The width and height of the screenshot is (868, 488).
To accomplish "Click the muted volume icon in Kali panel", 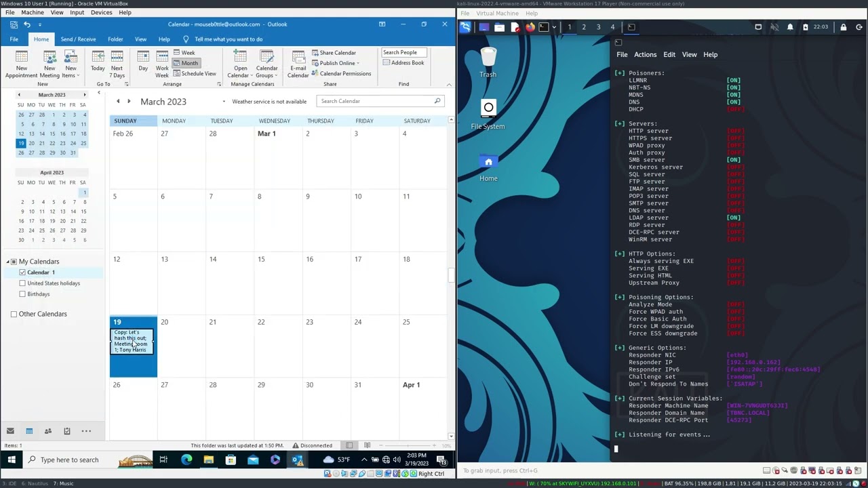I will point(774,27).
